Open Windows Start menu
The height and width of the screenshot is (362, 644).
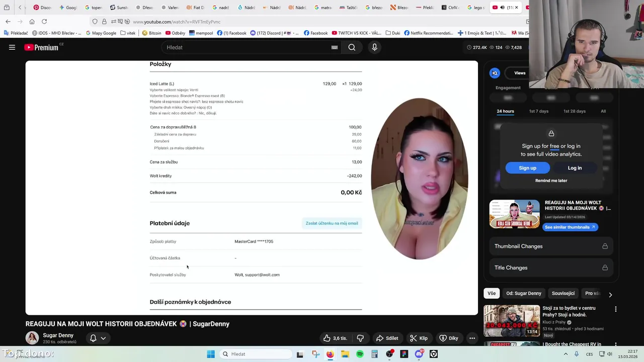(211, 354)
